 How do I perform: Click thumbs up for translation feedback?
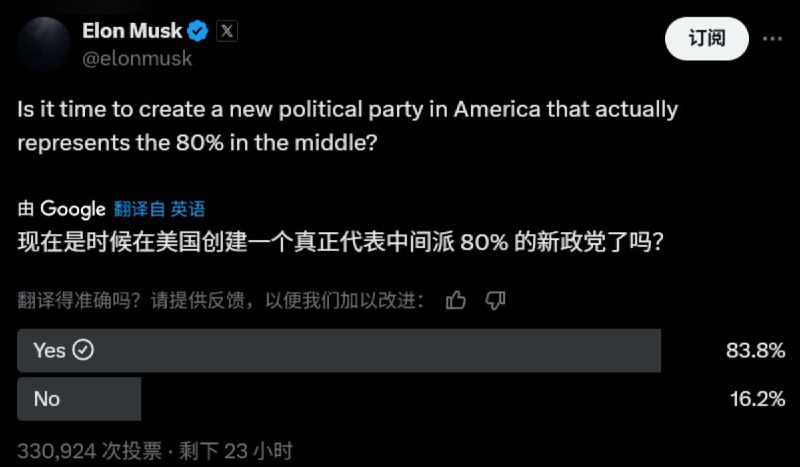[456, 300]
